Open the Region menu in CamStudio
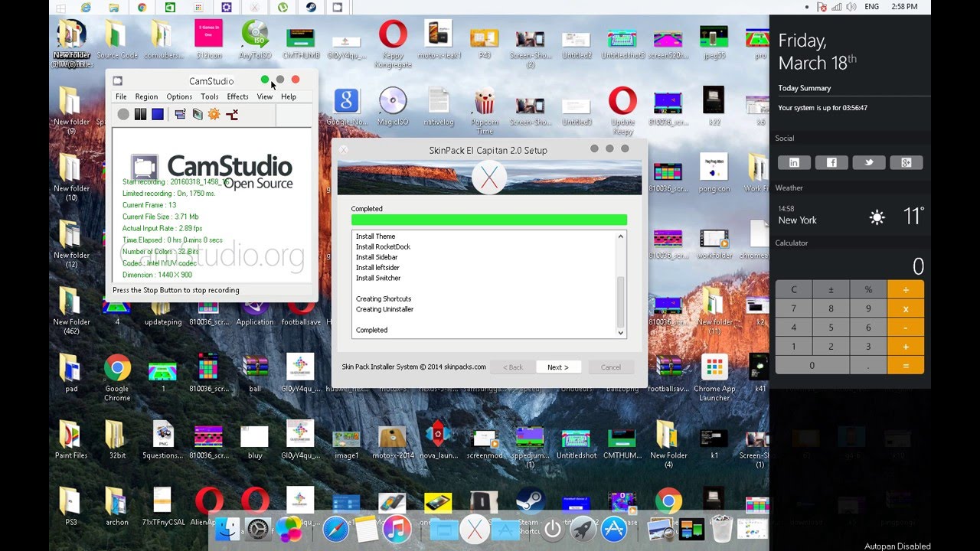 pos(146,96)
